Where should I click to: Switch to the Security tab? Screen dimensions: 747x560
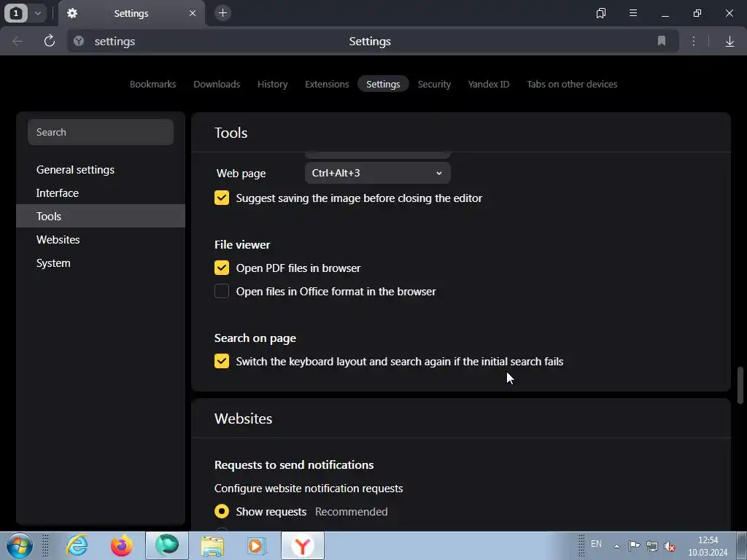click(x=434, y=85)
